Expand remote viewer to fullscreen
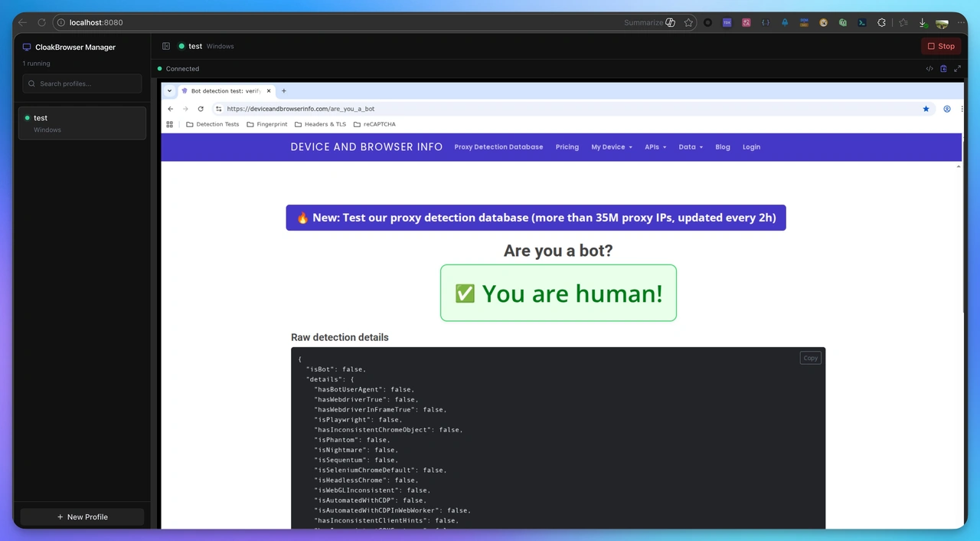The height and width of the screenshot is (541, 980). [957, 69]
